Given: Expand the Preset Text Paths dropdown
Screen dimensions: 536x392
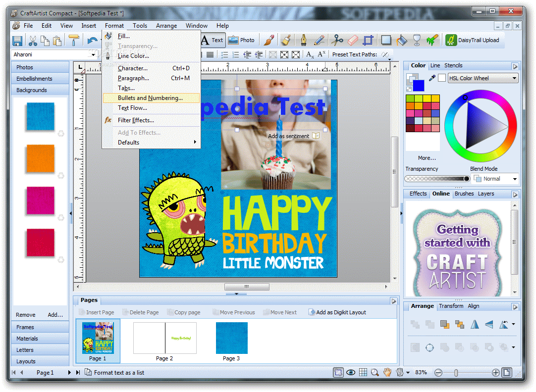Looking at the screenshot, I should (x=390, y=59).
